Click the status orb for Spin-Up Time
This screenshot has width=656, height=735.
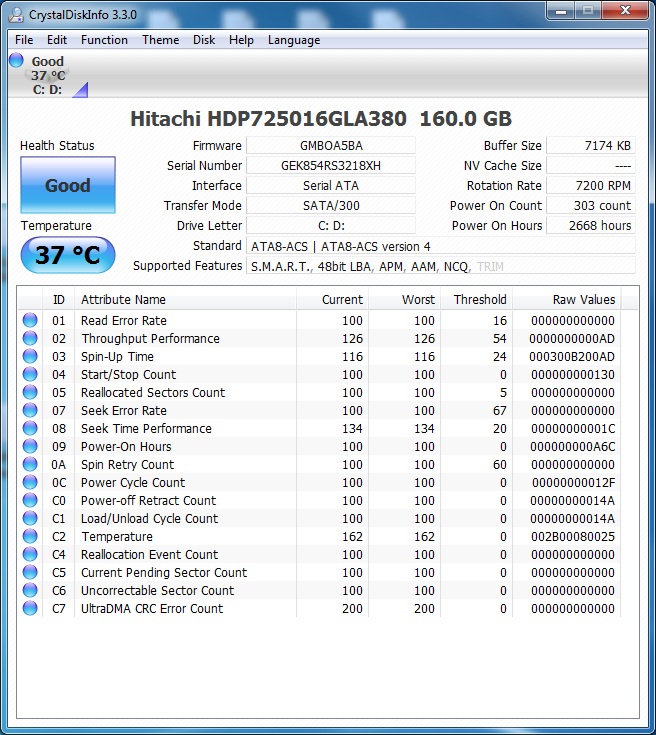tap(30, 356)
